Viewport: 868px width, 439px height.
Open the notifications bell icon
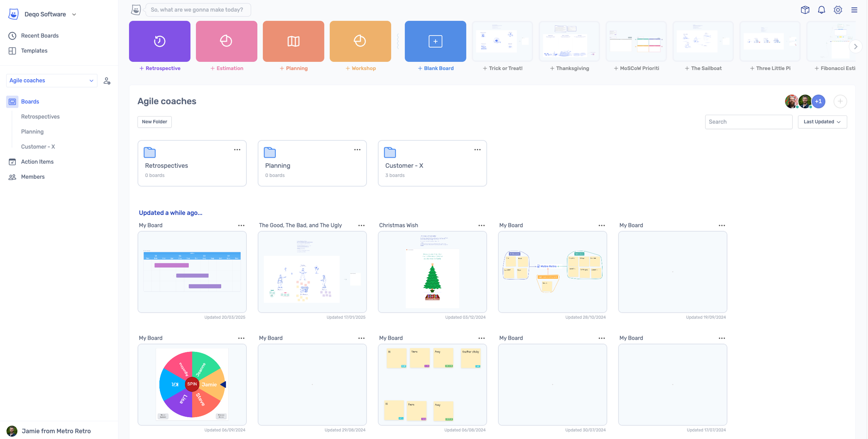pyautogui.click(x=821, y=10)
